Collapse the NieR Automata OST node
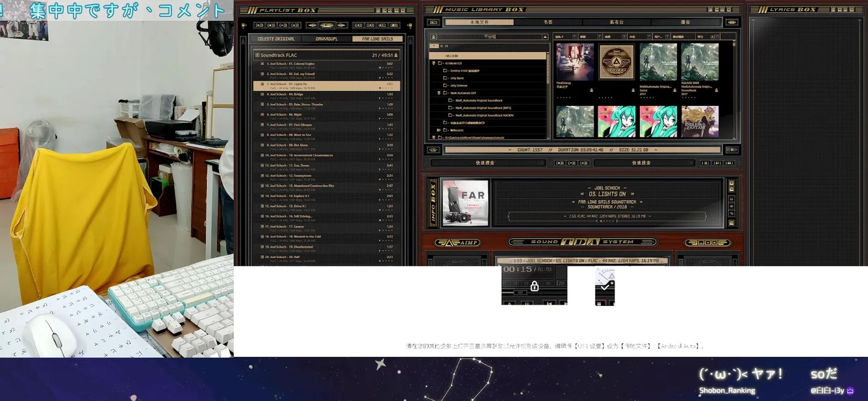 click(x=439, y=93)
